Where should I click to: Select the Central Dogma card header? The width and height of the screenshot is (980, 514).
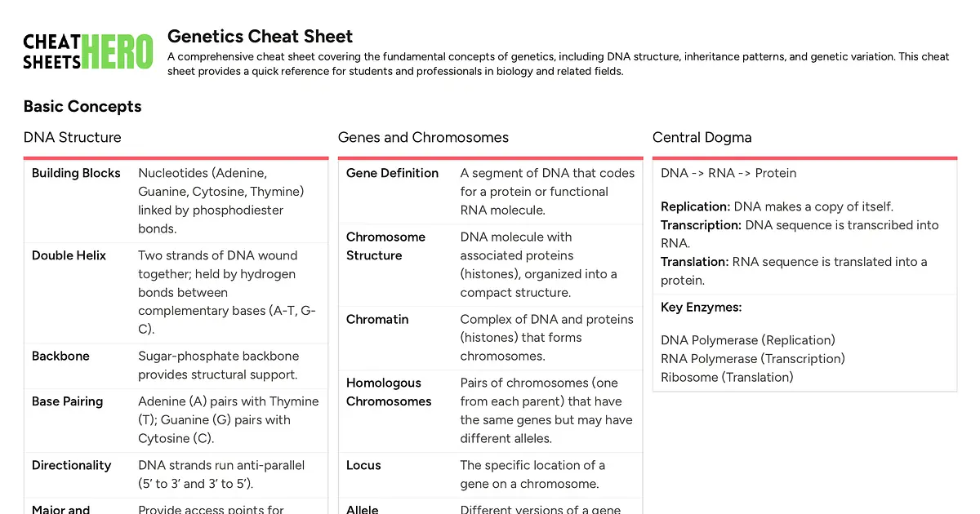tap(702, 137)
